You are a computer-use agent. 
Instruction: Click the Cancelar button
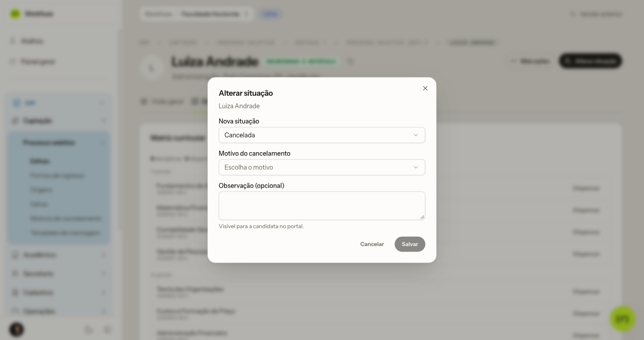[372, 244]
